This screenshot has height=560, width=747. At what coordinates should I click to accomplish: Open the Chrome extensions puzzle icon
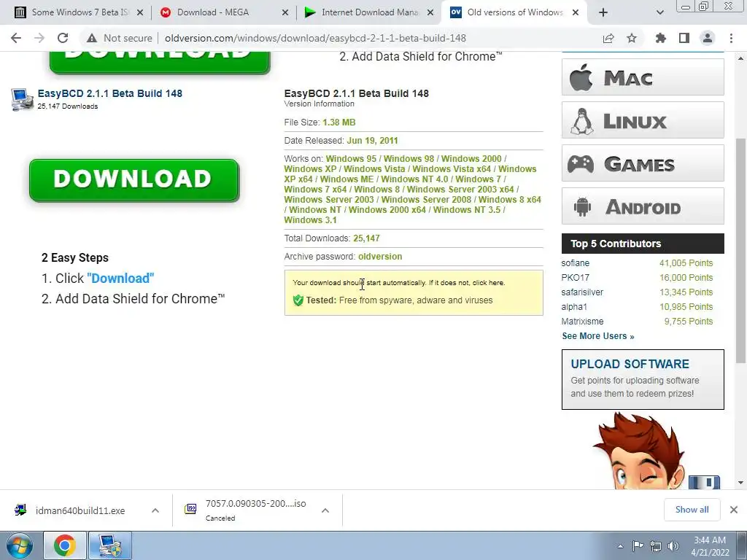[661, 38]
